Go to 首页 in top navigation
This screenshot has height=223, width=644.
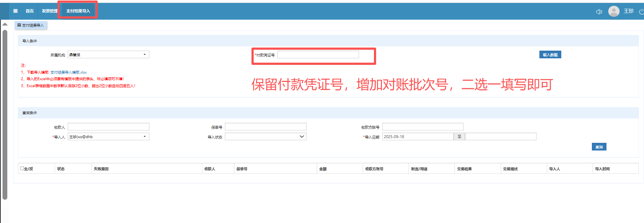click(30, 11)
